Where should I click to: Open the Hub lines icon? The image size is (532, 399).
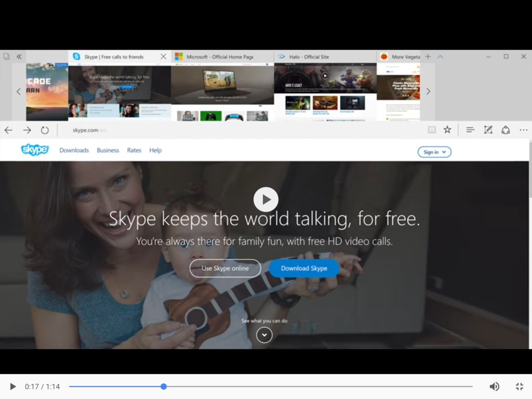[x=470, y=129]
